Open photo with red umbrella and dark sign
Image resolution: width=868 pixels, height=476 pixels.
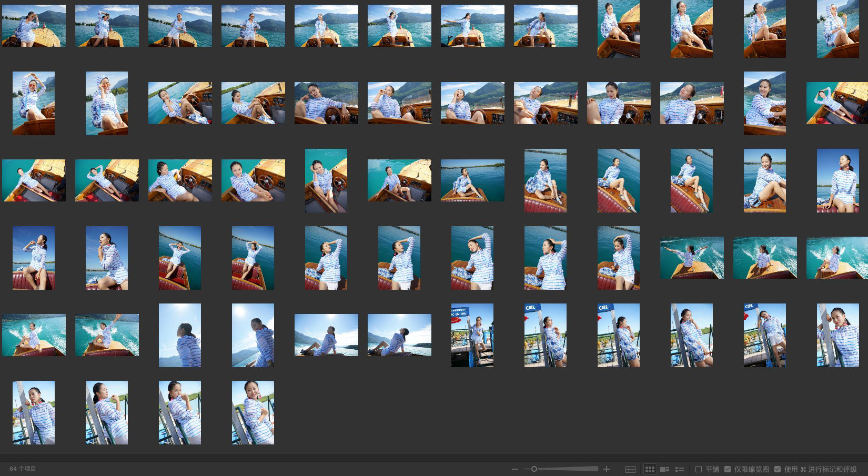[472, 335]
